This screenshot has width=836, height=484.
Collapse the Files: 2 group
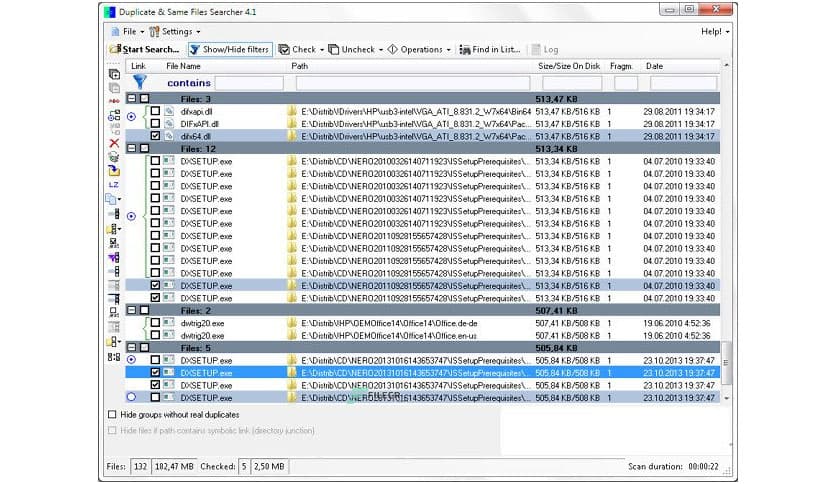tap(132, 310)
